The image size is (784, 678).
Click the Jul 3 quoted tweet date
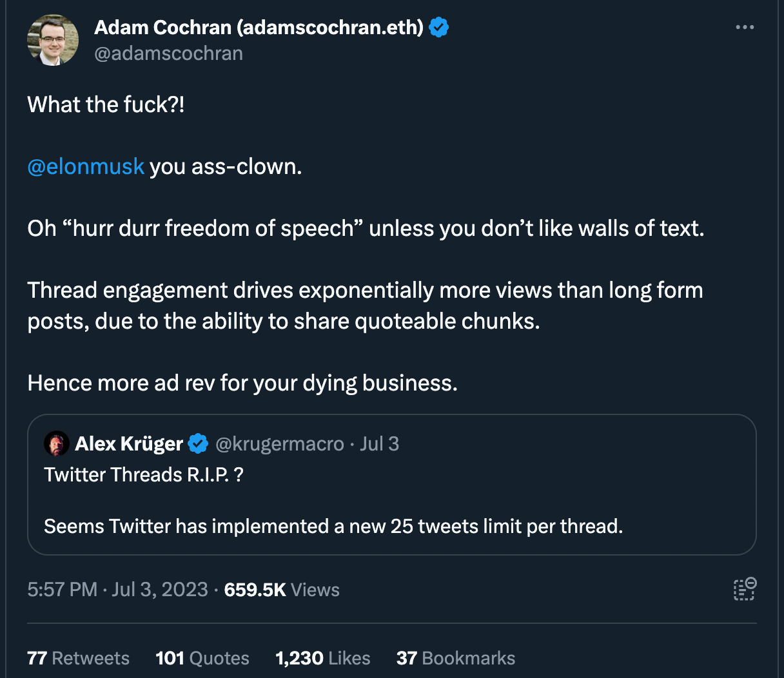click(379, 443)
